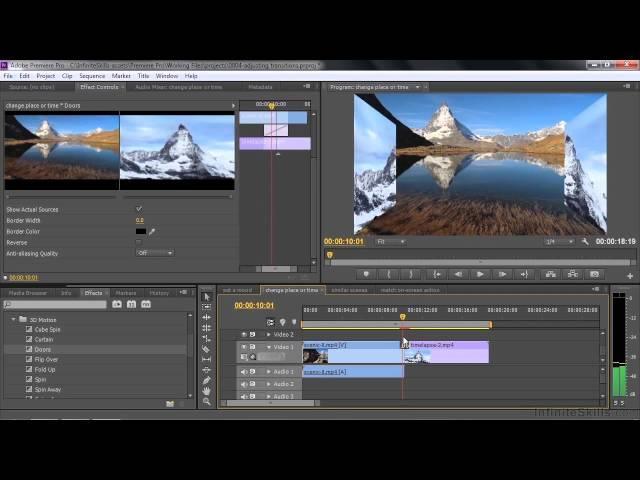The image size is (640, 480).
Task: Click the Add Marker button in Program monitor
Action: click(x=366, y=275)
